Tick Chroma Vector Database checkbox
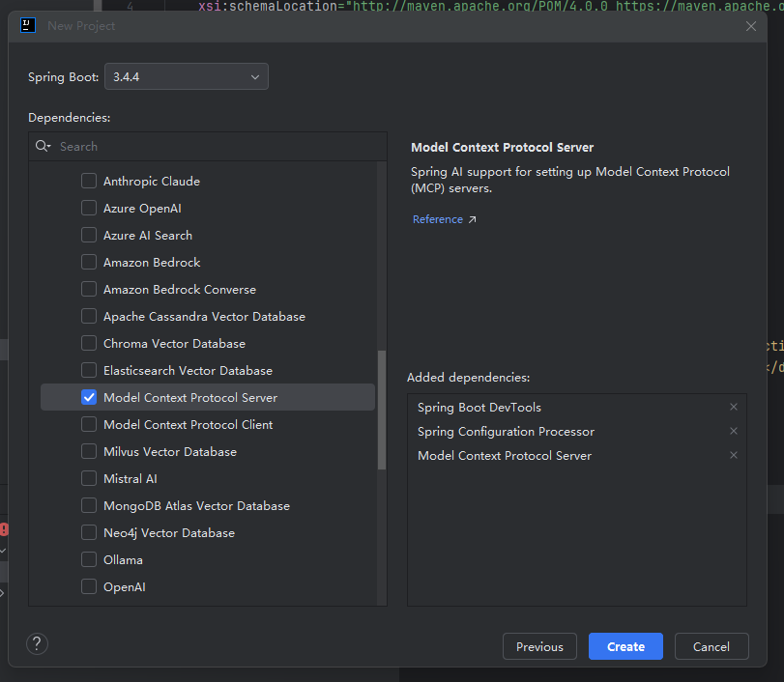 [x=89, y=343]
